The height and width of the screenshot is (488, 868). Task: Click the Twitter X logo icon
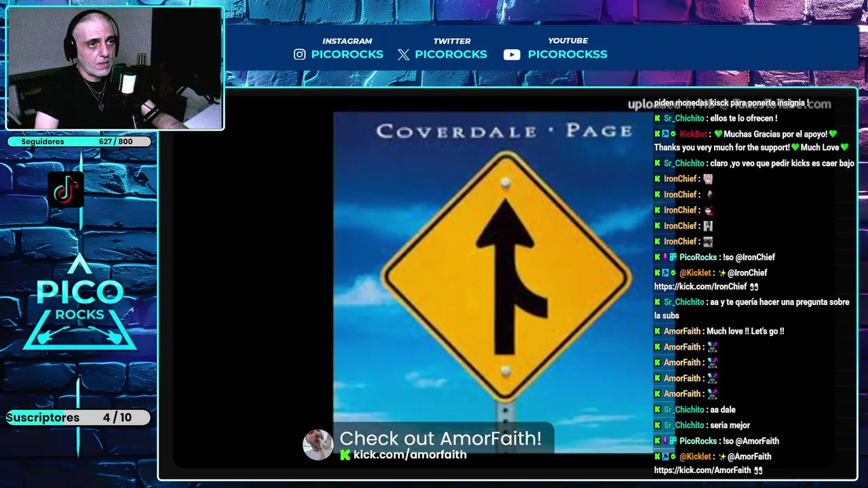(x=403, y=55)
